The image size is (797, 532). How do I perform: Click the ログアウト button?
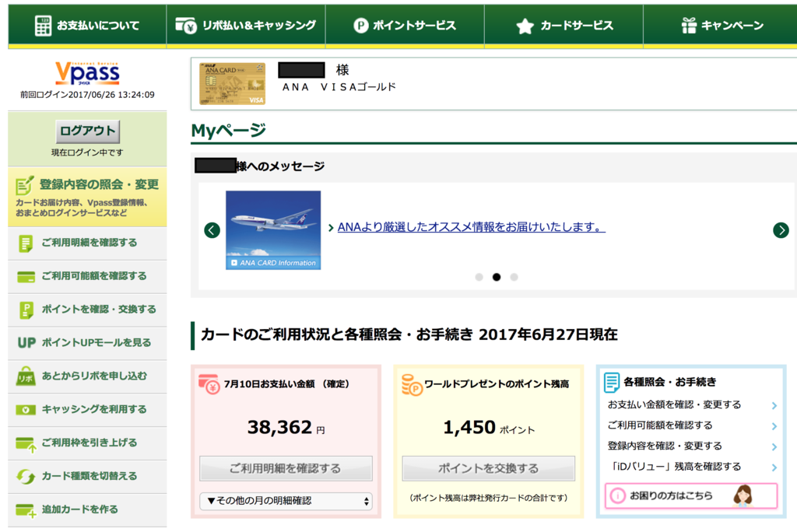87,131
